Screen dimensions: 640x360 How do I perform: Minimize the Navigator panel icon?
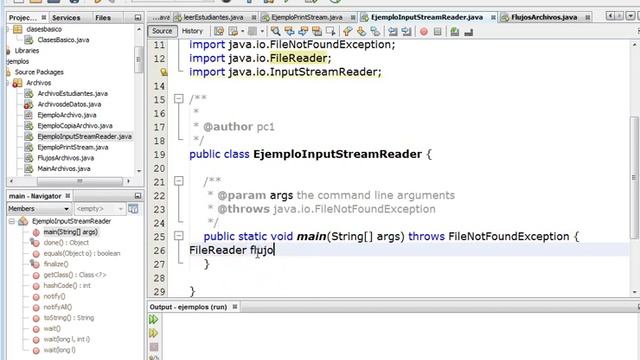tap(138, 196)
